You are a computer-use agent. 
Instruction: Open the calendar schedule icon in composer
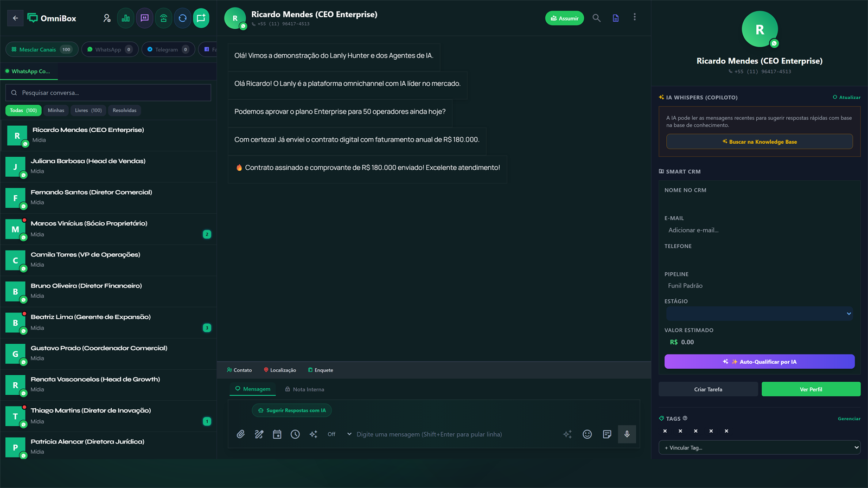pos(277,434)
